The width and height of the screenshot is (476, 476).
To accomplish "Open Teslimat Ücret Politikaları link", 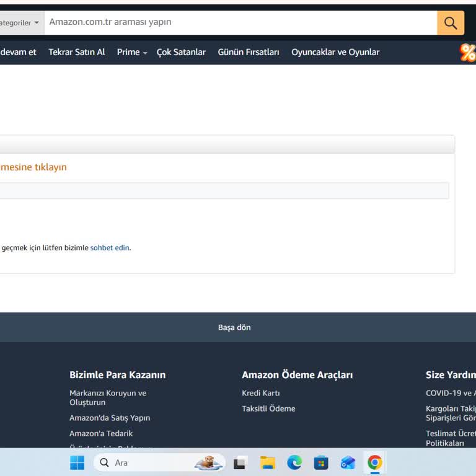I will [x=451, y=438].
